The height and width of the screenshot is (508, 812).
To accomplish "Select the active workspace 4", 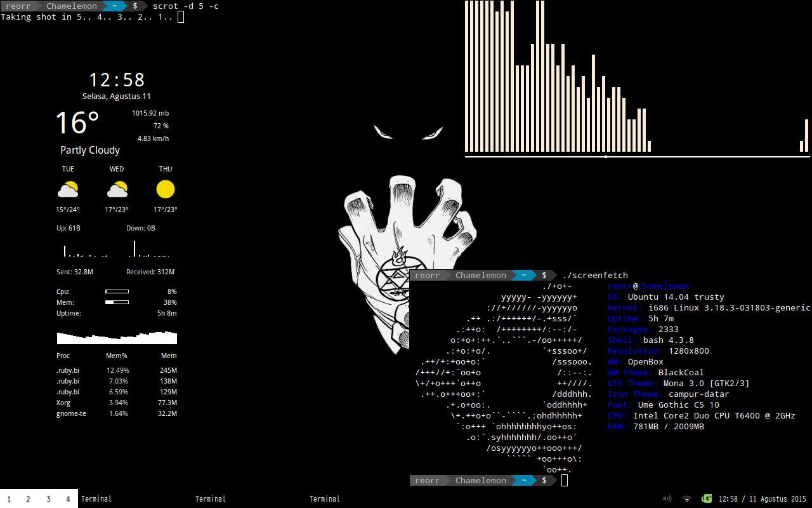I will [68, 499].
